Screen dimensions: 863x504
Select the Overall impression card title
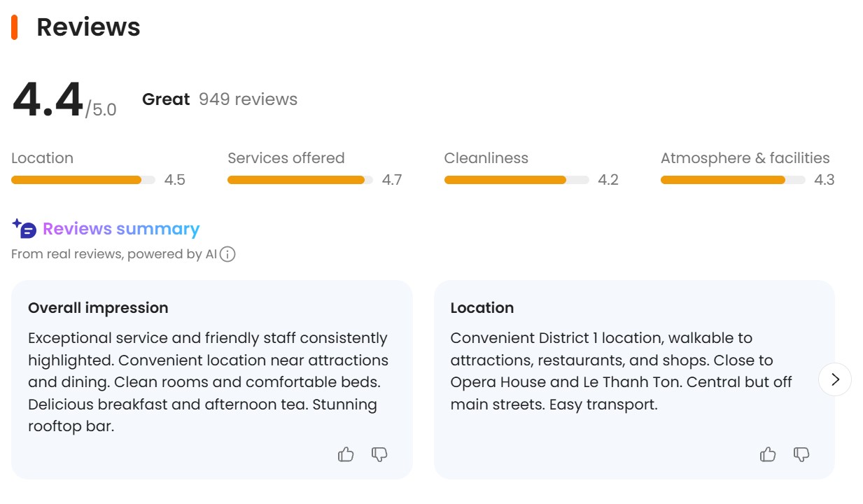[98, 308]
